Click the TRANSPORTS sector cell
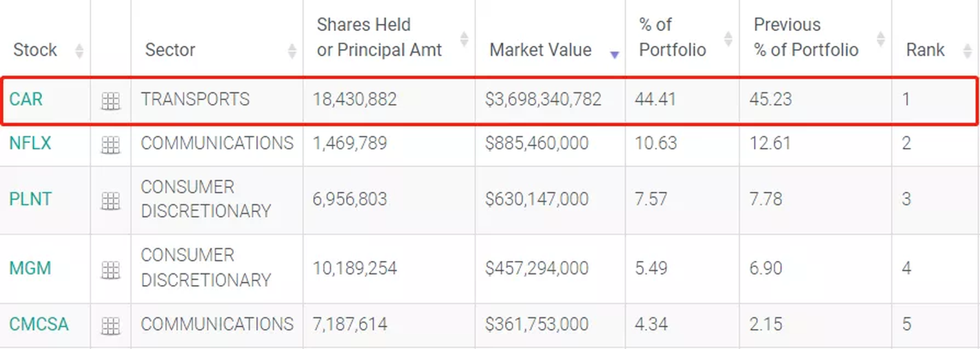Screen dimensions: 980x349 click(x=195, y=99)
